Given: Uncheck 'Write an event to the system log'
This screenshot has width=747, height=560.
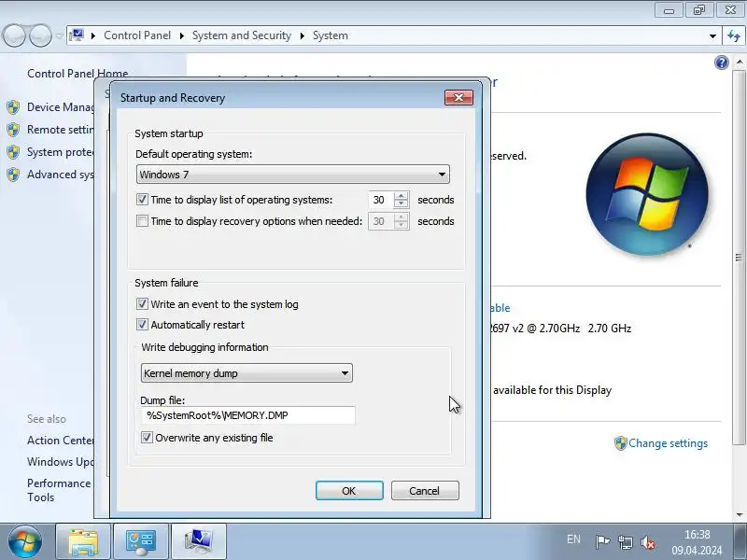Looking at the screenshot, I should click(142, 304).
